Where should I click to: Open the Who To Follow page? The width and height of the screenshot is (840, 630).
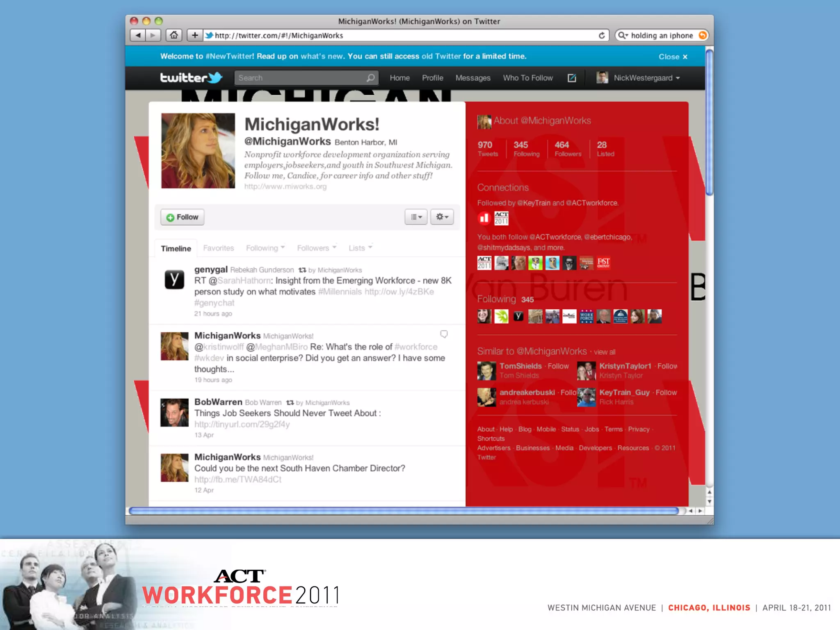[528, 78]
